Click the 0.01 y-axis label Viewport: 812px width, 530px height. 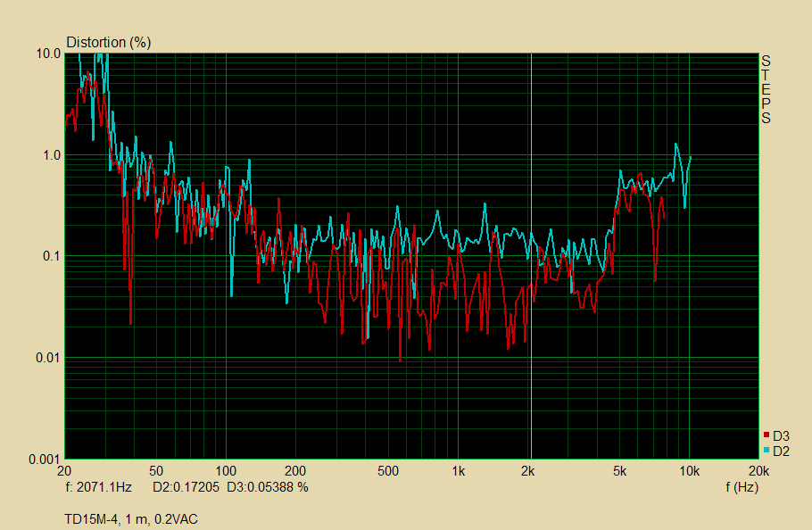coord(48,358)
